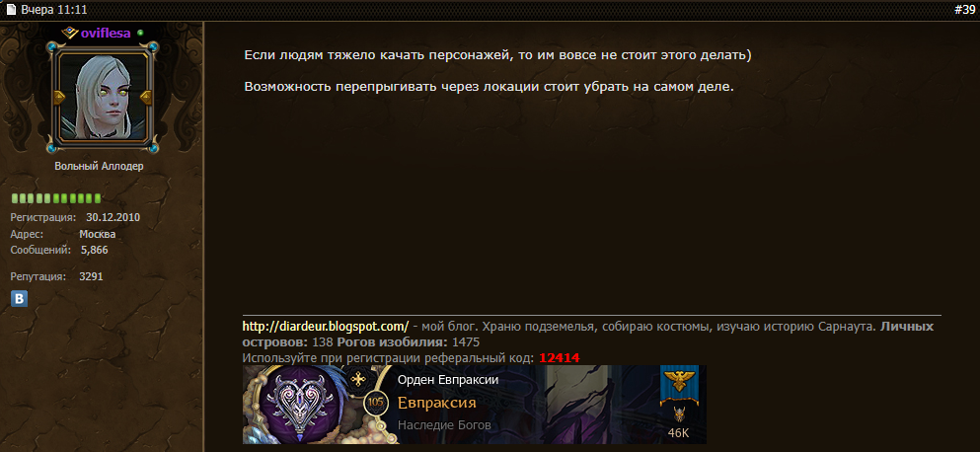This screenshot has width=980, height=452.
Task: Click the VK social network icon
Action: tap(20, 299)
